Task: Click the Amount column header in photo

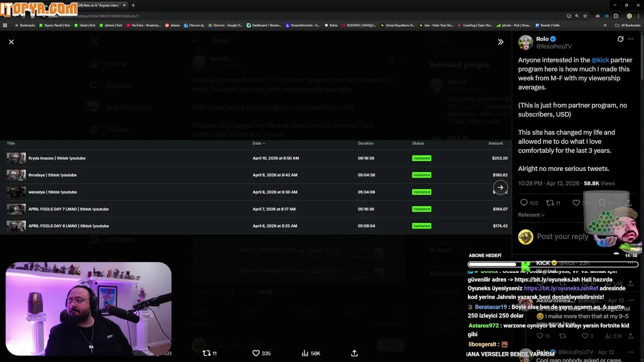Action: coord(496,143)
